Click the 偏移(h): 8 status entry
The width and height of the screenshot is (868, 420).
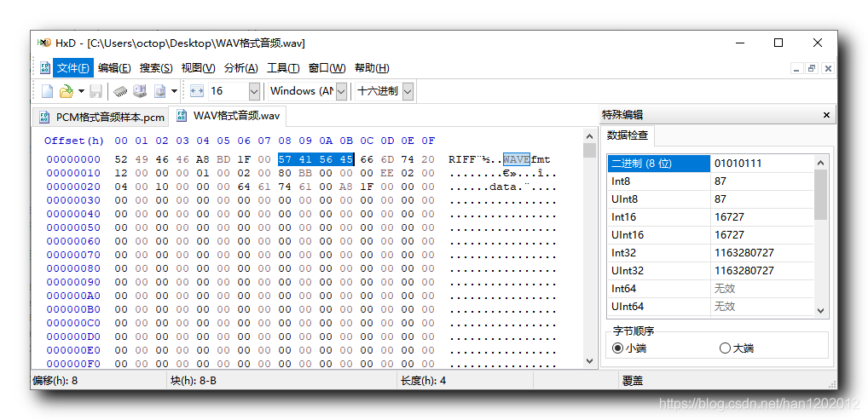click(x=55, y=381)
